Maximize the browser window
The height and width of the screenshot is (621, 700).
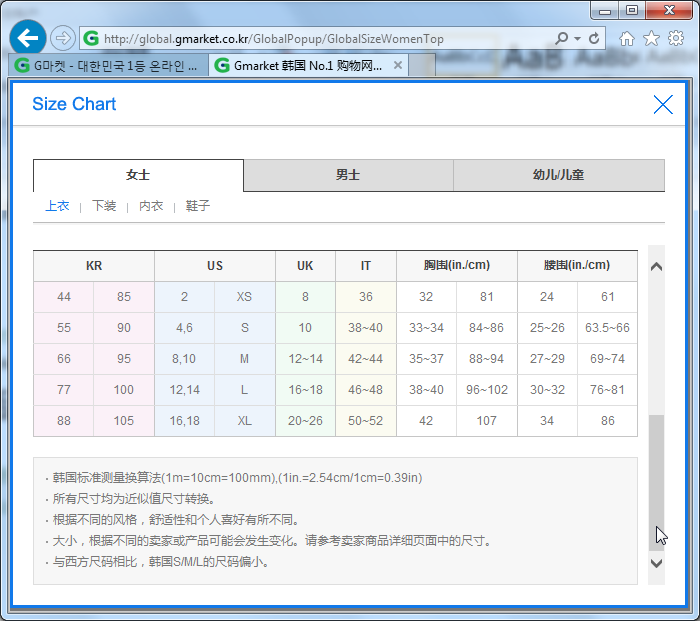coord(632,10)
